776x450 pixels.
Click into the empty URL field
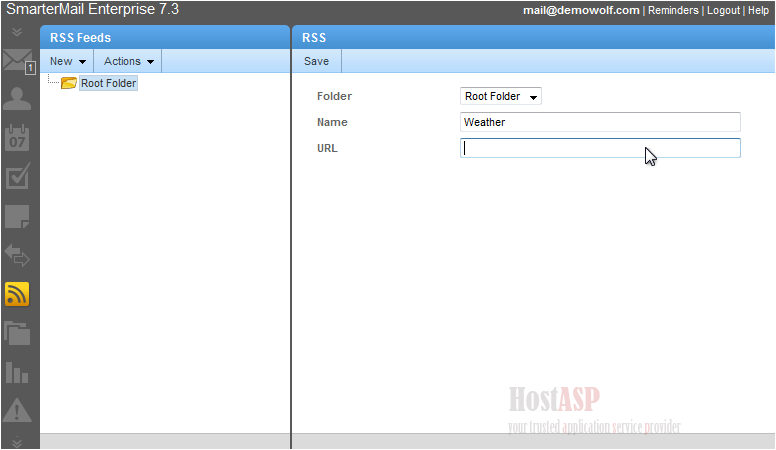pos(600,149)
